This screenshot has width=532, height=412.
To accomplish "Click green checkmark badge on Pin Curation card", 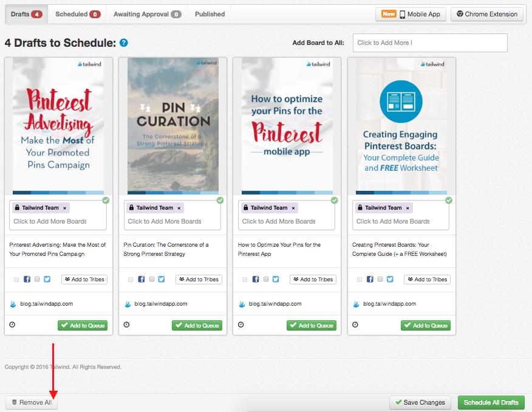I will coord(220,201).
